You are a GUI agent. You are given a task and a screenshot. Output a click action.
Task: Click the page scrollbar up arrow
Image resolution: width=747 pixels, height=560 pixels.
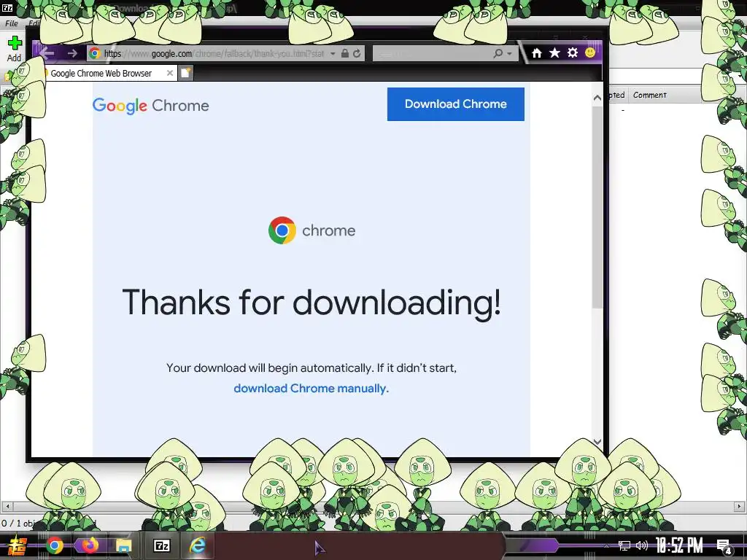tap(597, 98)
